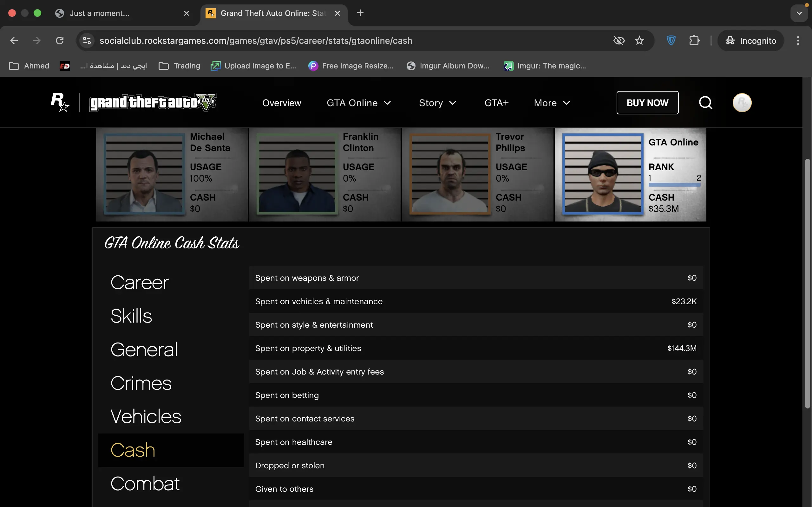Screen dimensions: 812x507
Task: Expand the GTA Online navigation dropdown
Action: [x=359, y=103]
